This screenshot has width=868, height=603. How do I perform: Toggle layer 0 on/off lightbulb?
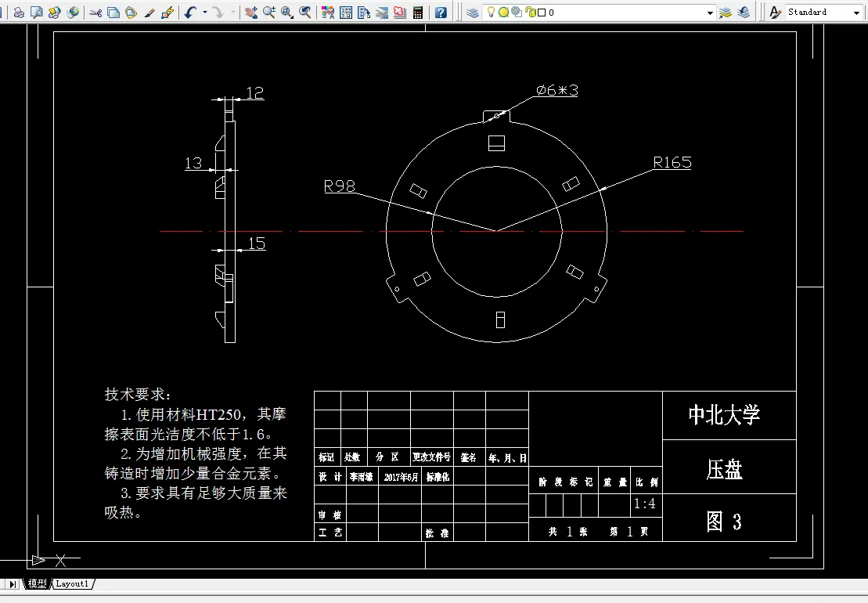point(491,12)
